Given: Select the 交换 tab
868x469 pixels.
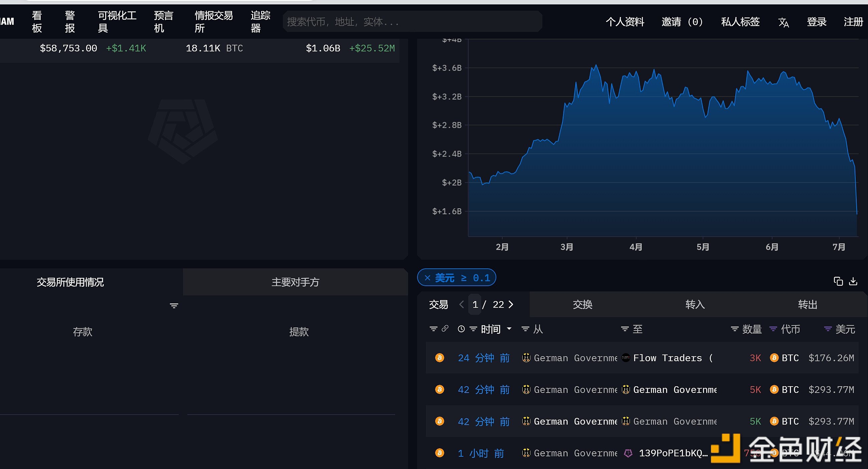Looking at the screenshot, I should pyautogui.click(x=582, y=304).
